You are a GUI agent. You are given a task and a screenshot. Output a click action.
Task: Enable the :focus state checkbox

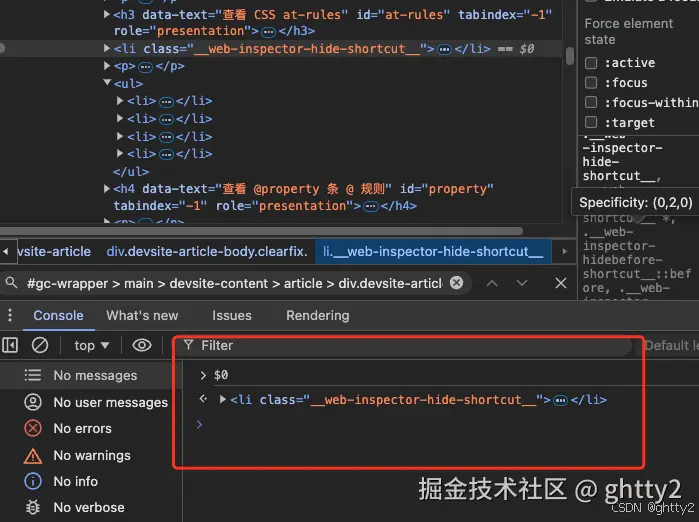(x=591, y=82)
